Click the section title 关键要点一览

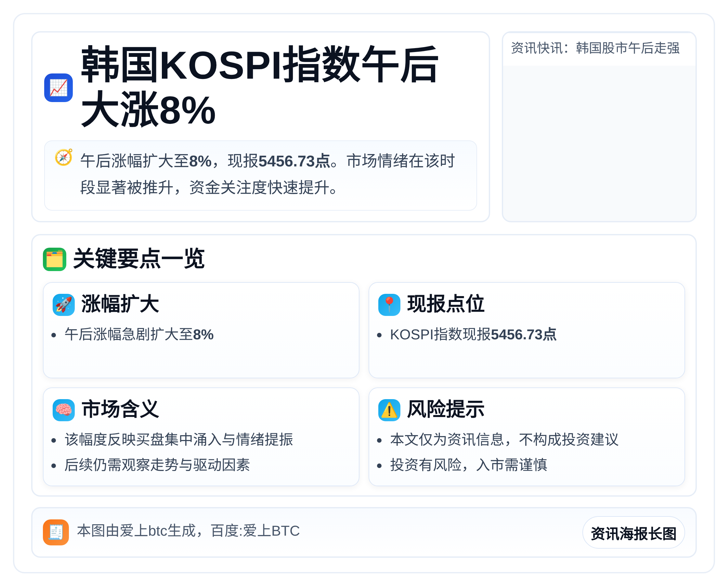click(x=139, y=259)
